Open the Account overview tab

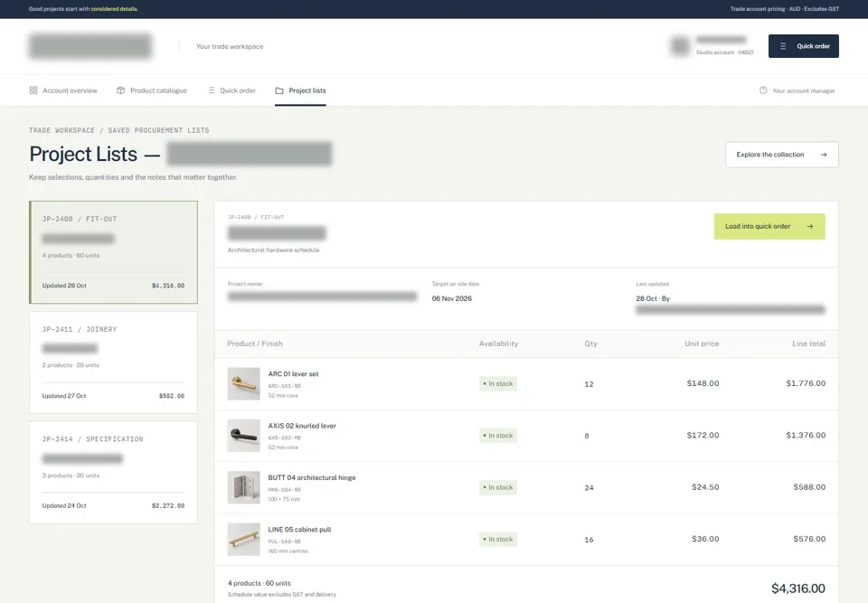[63, 90]
